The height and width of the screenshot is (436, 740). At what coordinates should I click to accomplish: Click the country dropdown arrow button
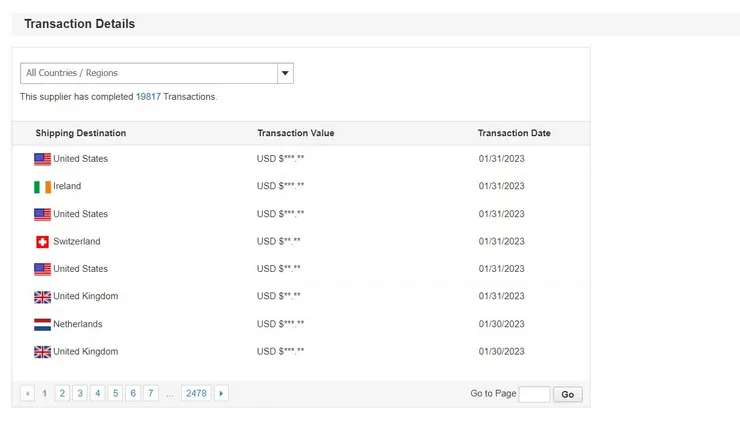[x=285, y=73]
